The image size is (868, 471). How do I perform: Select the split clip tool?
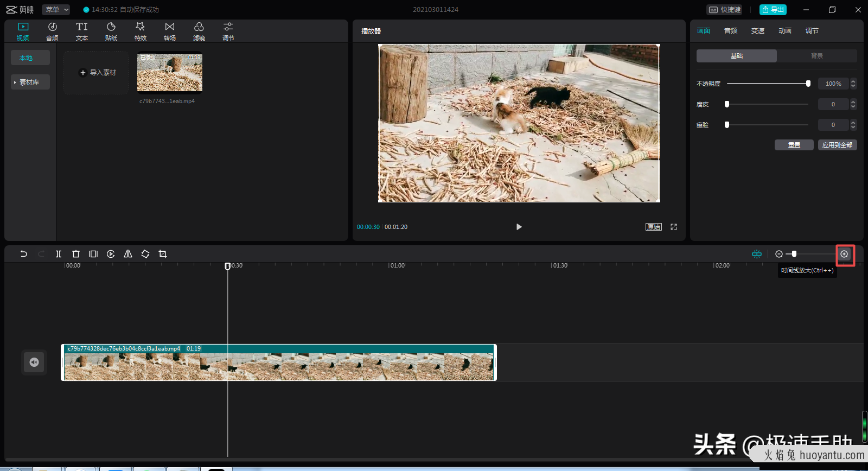[x=59, y=254]
